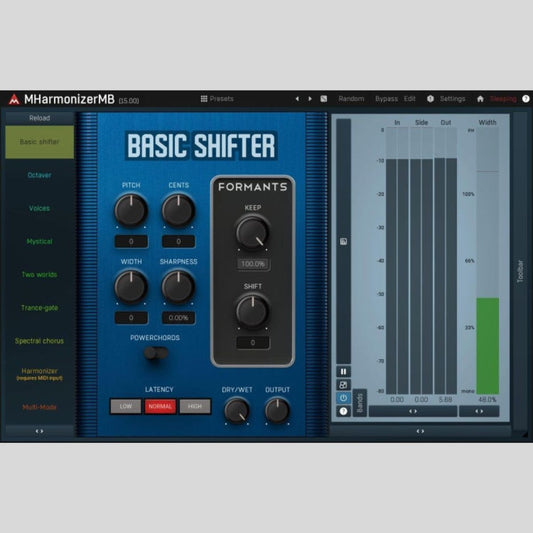Viewport: 533px width, 533px height.
Task: Click the arrows at bottom of meter panel
Action: [x=420, y=431]
